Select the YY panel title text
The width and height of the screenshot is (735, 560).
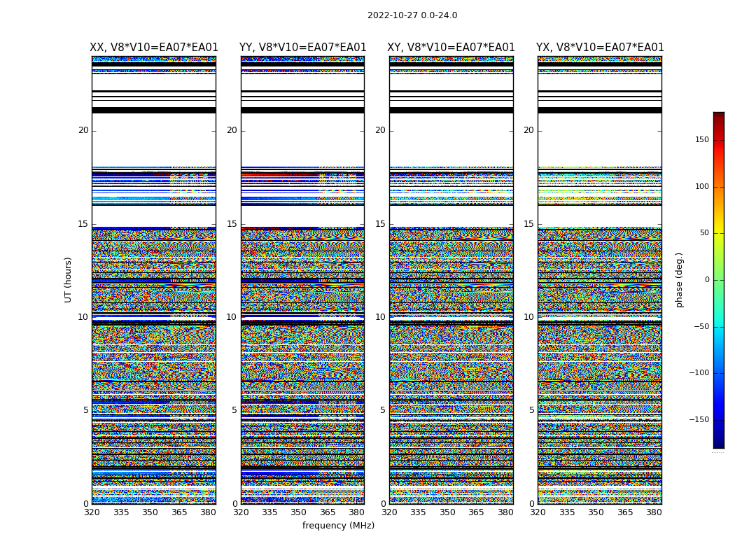302,48
